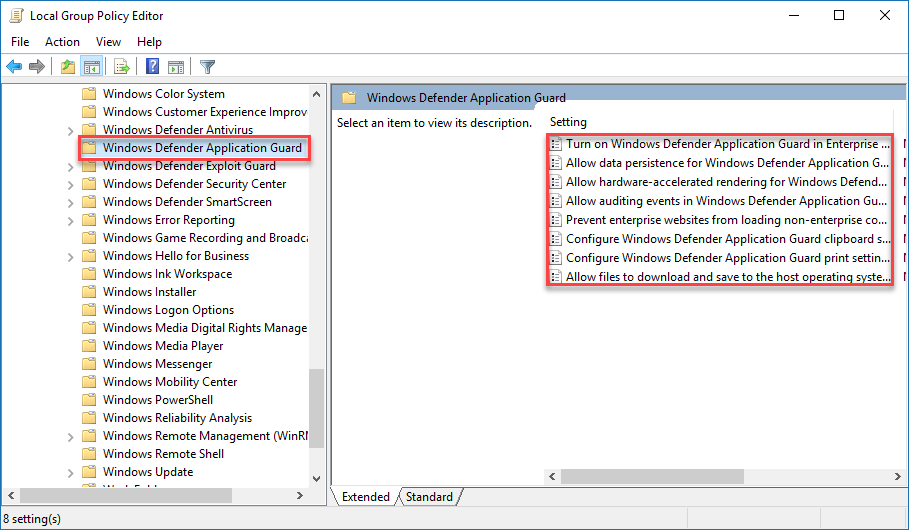Click folder icon of Windows Messenger

pos(89,364)
